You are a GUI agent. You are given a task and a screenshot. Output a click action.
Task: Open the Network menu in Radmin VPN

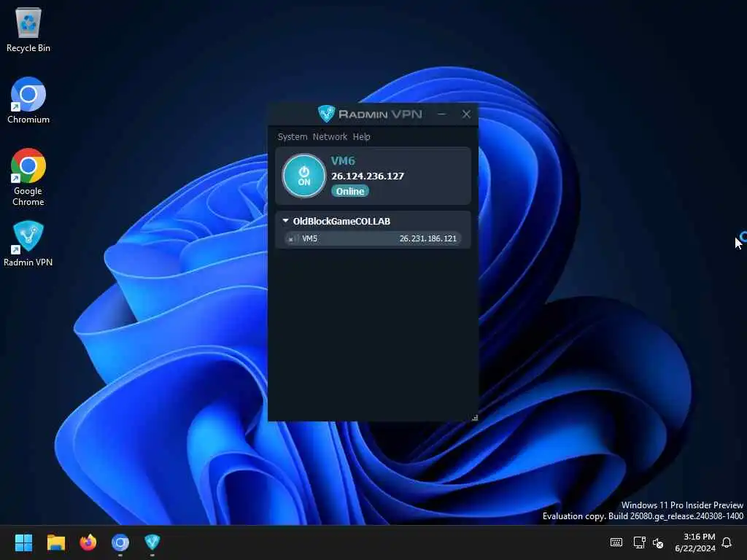[x=330, y=136]
